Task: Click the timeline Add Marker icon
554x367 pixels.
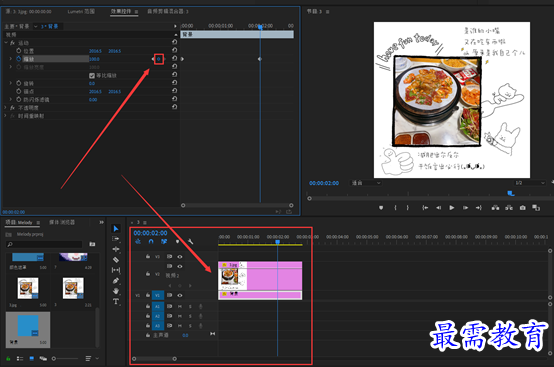Action: tap(177, 242)
